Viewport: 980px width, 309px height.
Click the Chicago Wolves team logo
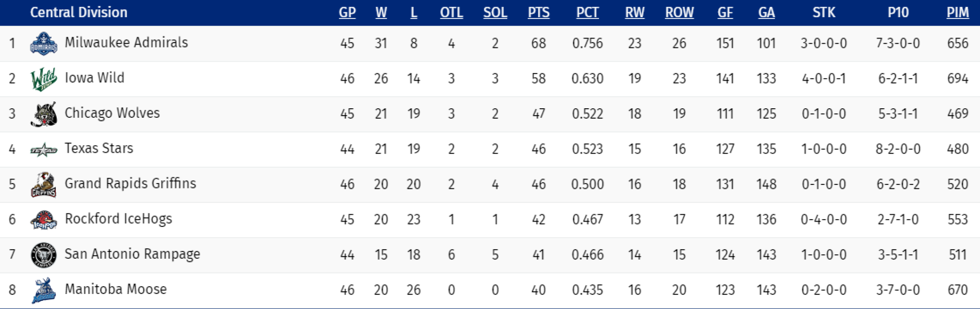[x=44, y=114]
